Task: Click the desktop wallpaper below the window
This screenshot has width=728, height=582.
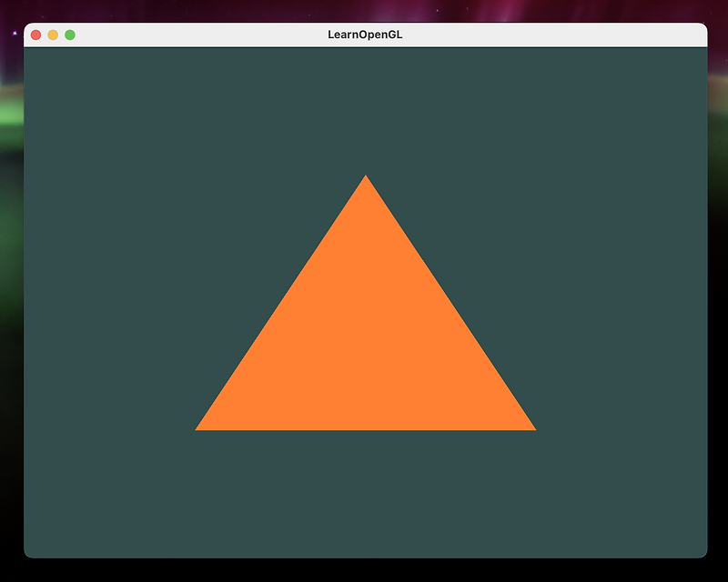Action: (364, 575)
